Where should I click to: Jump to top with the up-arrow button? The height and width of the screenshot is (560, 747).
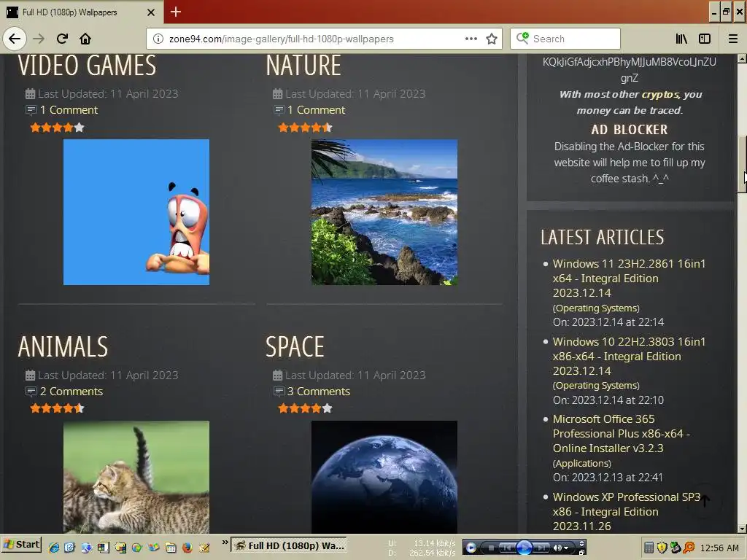tap(705, 500)
